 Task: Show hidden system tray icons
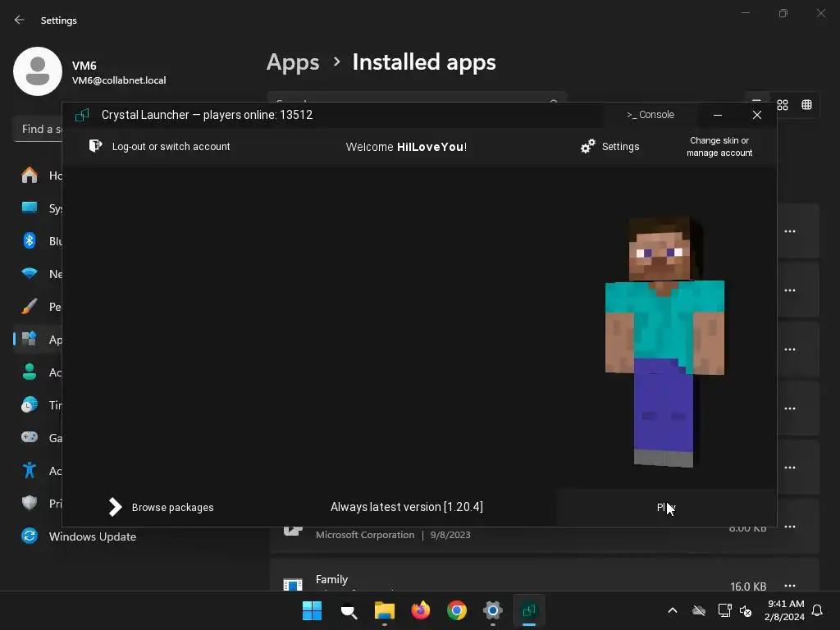tap(673, 610)
